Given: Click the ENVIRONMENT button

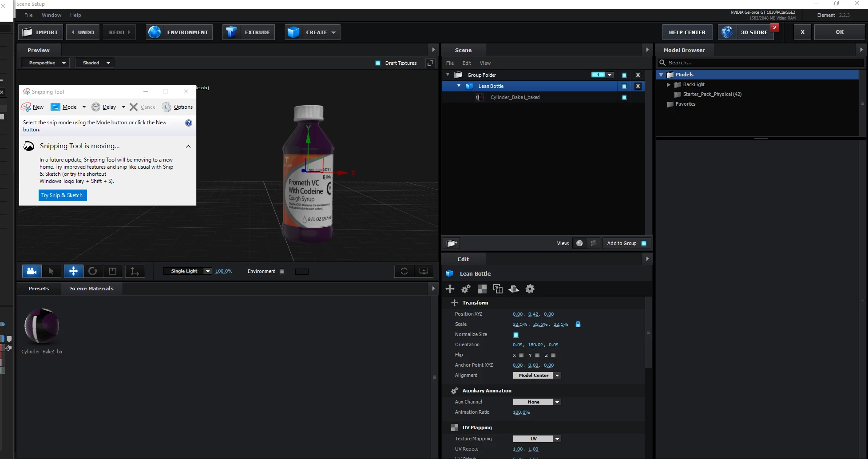Looking at the screenshot, I should point(179,32).
